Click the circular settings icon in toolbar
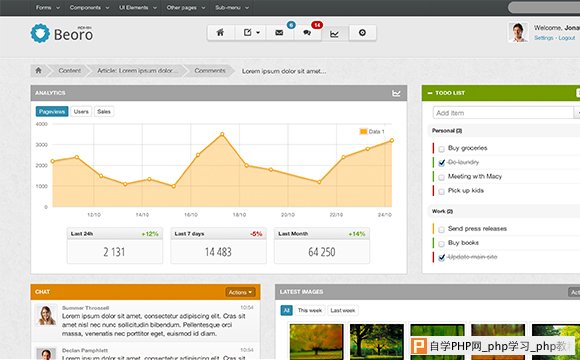This screenshot has width=580, height=360. pyautogui.click(x=362, y=33)
